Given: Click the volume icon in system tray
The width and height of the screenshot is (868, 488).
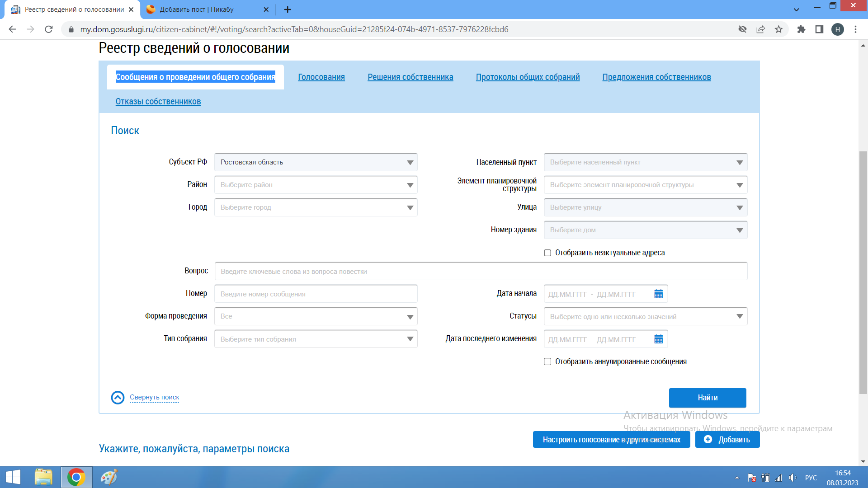Looking at the screenshot, I should click(793, 478).
